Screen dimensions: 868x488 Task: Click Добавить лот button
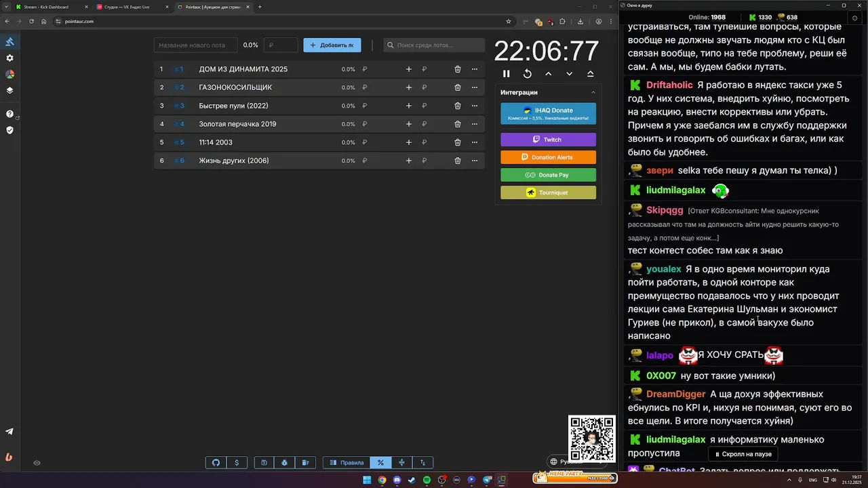[x=332, y=45]
